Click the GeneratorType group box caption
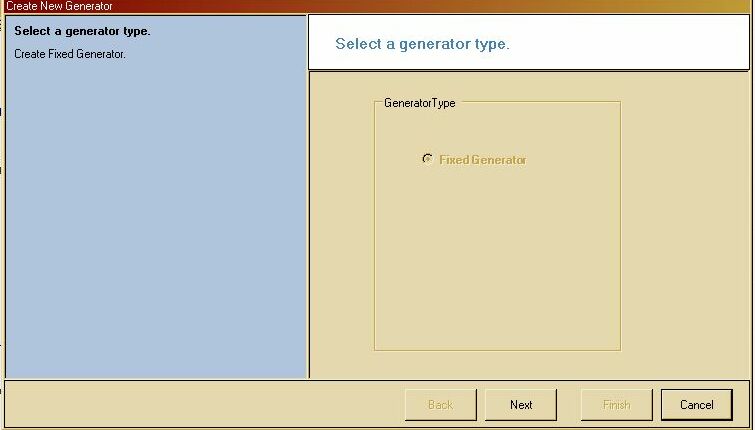Viewport: 755px width, 430px height. pos(419,103)
